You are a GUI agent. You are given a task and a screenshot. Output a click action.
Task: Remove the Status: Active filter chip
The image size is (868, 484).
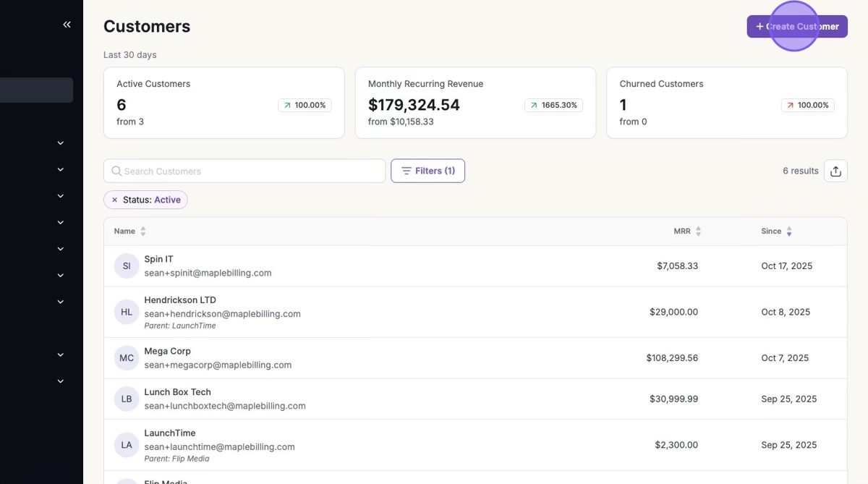[114, 200]
